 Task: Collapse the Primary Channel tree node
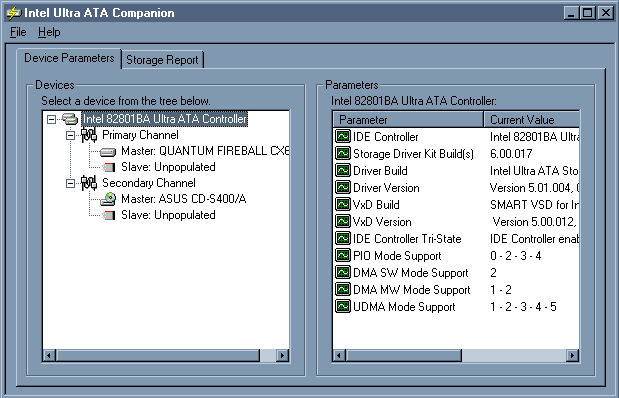pos(70,135)
